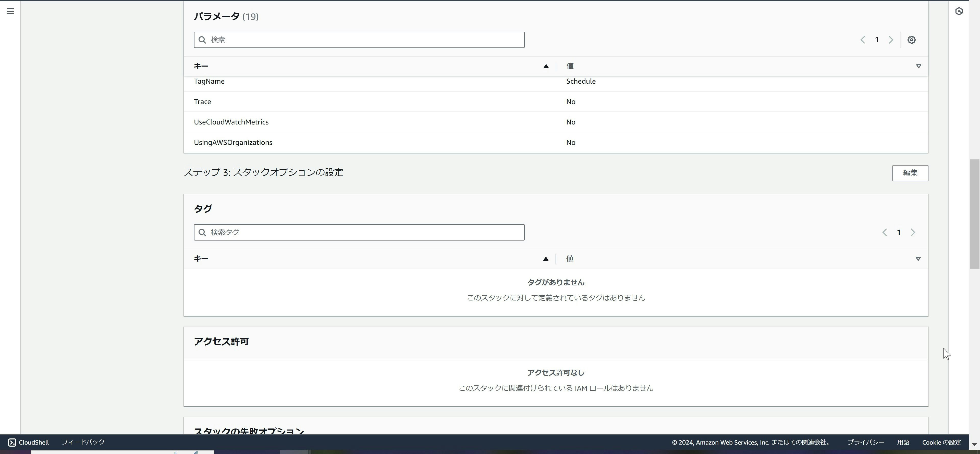Sort parameters by キー column ascending
The image size is (980, 454).
546,67
